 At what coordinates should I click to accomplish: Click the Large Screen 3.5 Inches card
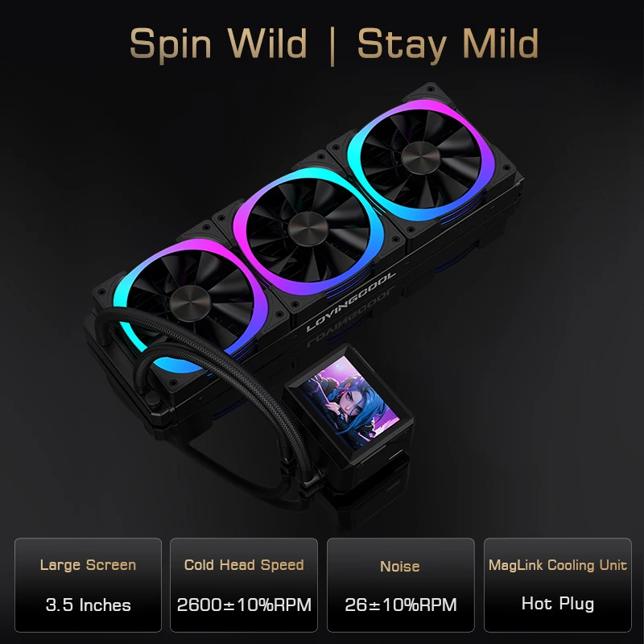point(88,585)
